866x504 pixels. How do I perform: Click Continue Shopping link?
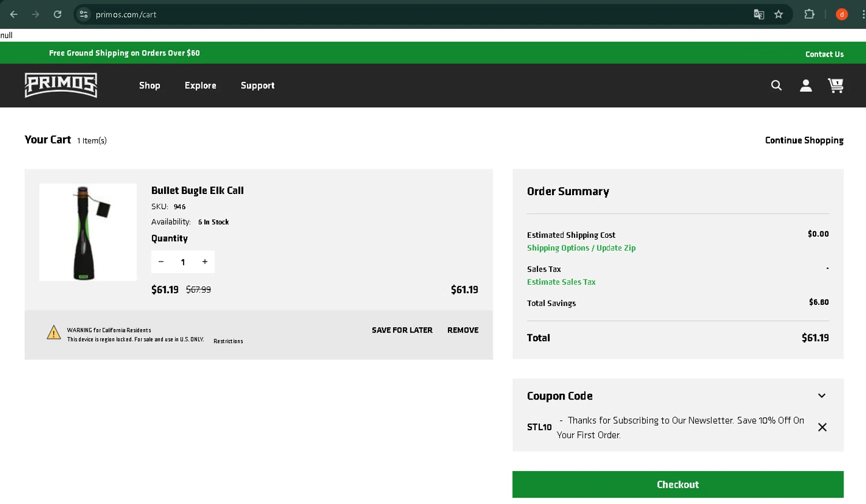[804, 140]
